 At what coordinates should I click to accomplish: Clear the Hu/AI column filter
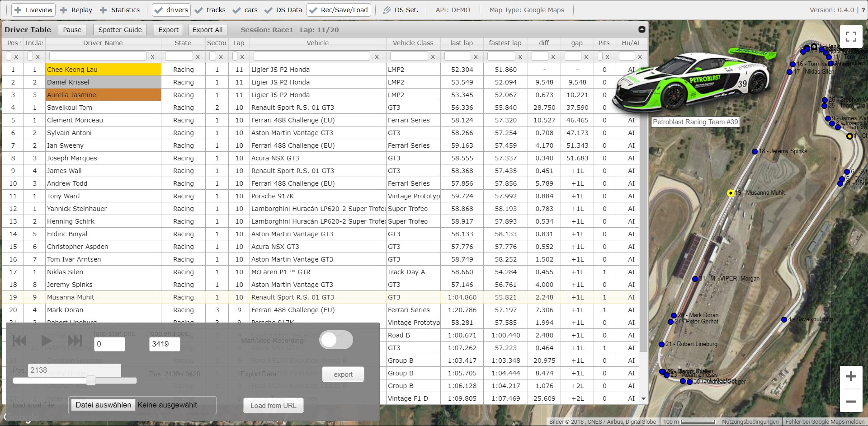pos(640,56)
